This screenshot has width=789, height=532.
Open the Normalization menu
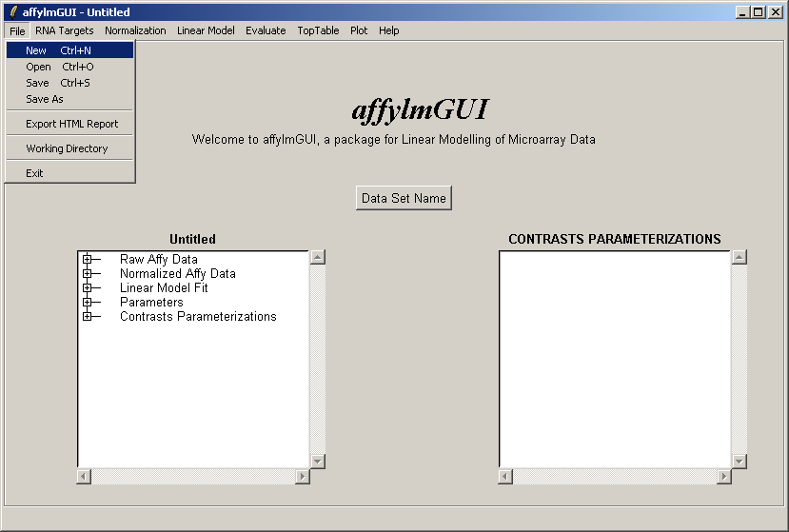pyautogui.click(x=135, y=30)
